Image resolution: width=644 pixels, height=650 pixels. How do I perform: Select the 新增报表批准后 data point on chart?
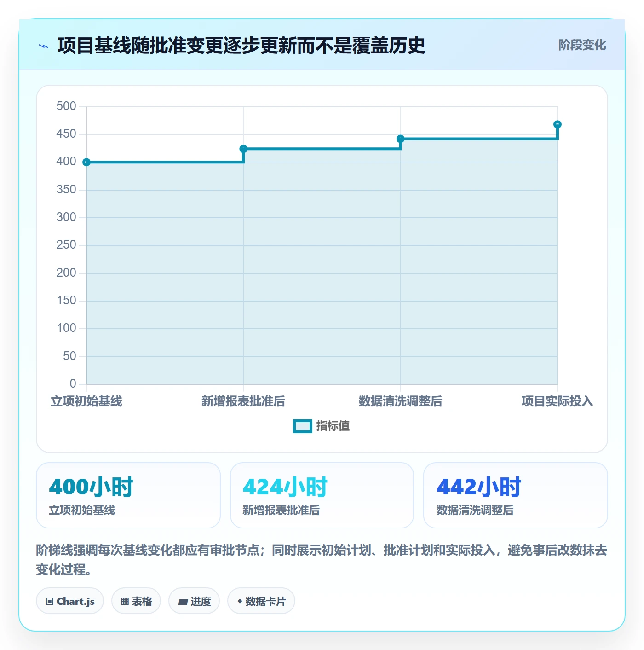coord(243,149)
